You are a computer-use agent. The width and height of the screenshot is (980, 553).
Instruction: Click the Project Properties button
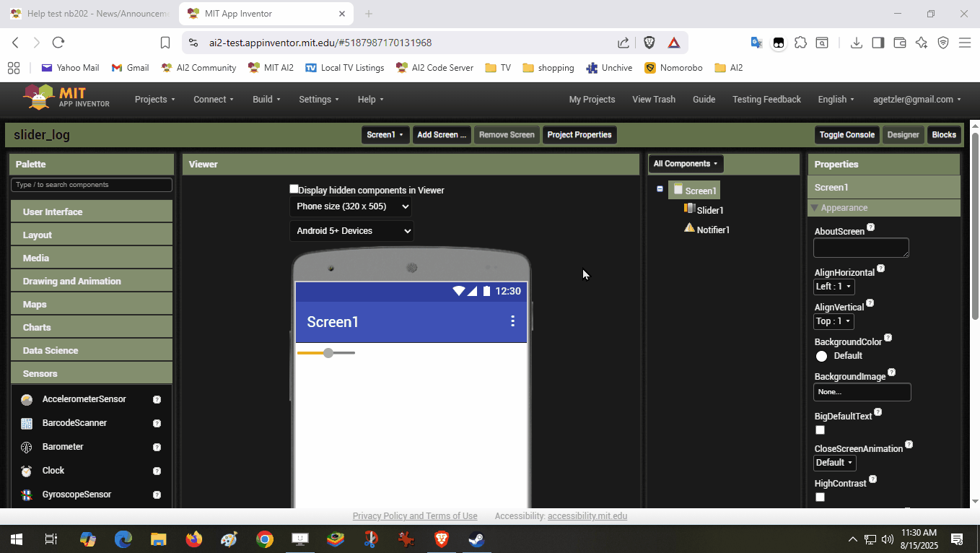coord(579,135)
